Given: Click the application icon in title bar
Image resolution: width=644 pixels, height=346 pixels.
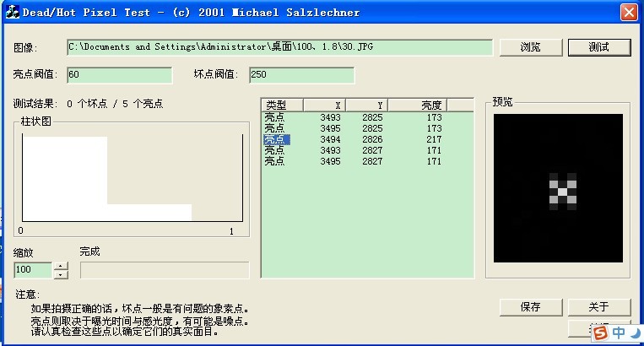Looking at the screenshot, I should 13,12.
